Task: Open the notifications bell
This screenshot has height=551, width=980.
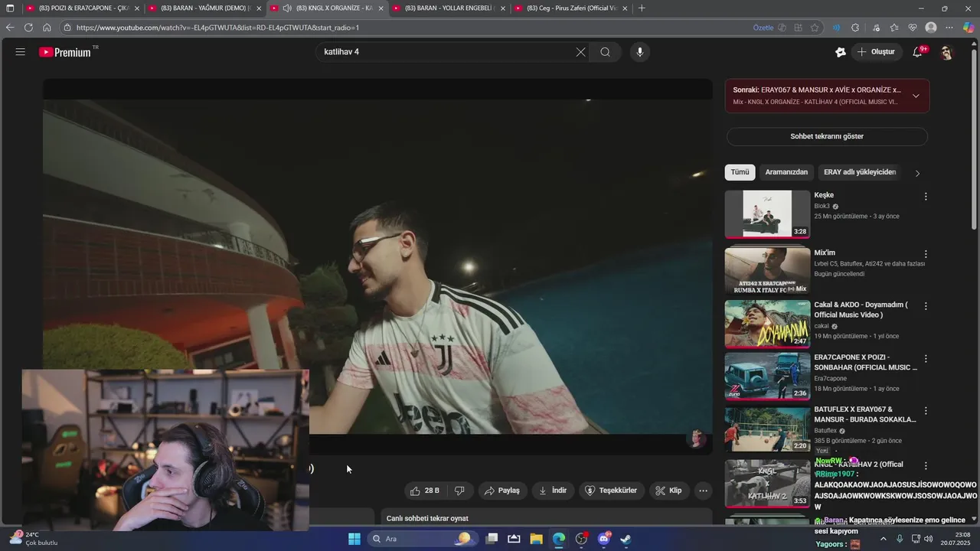Action: point(917,52)
